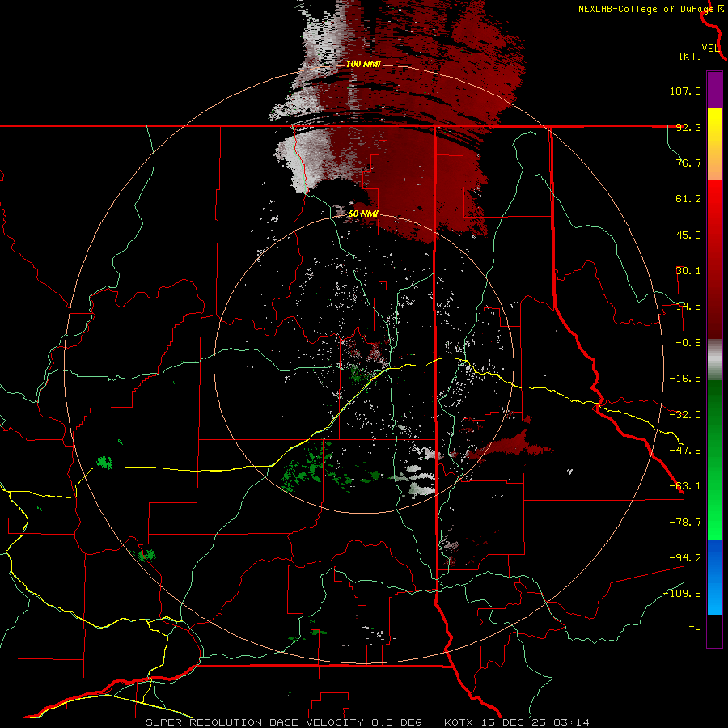This screenshot has width=728, height=728.
Task: Select the 107.8 legend value
Action: [685, 91]
